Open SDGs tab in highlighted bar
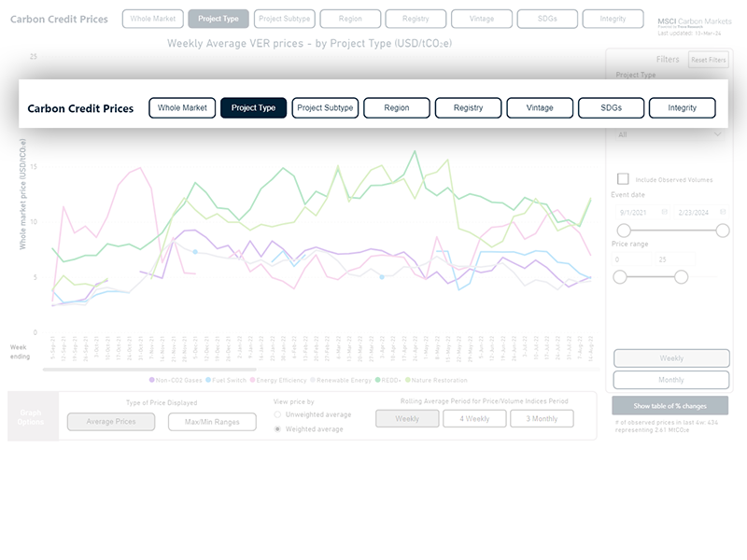The height and width of the screenshot is (560, 747). (x=612, y=108)
